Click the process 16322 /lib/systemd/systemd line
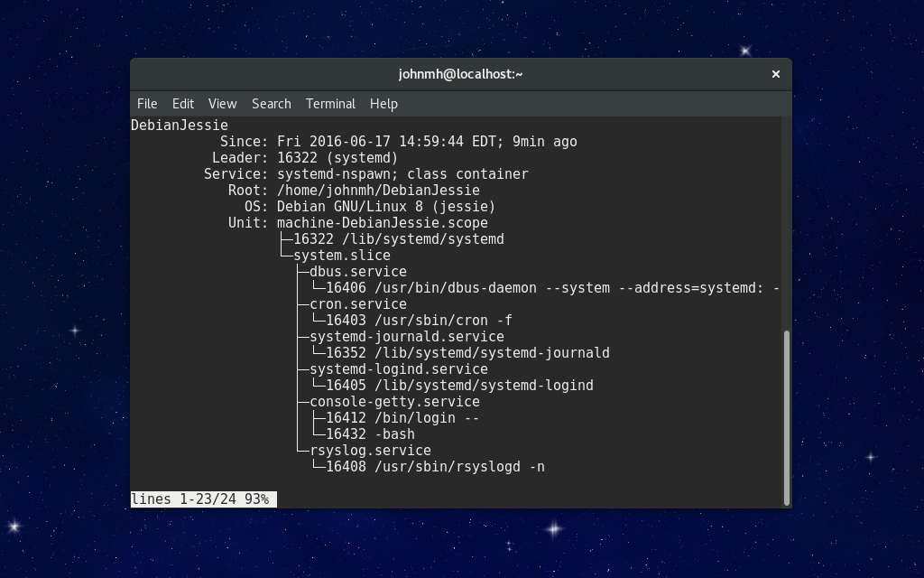924x578 pixels. pos(397,239)
